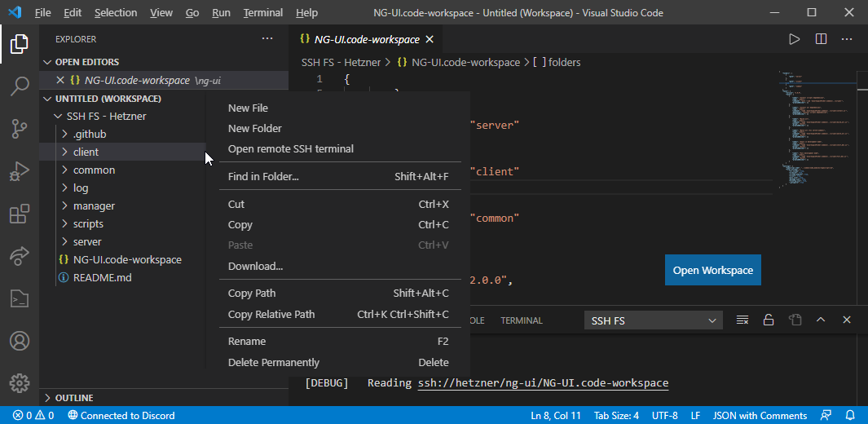Click LF end of line selector
Image resolution: width=868 pixels, height=424 pixels.
[695, 416]
